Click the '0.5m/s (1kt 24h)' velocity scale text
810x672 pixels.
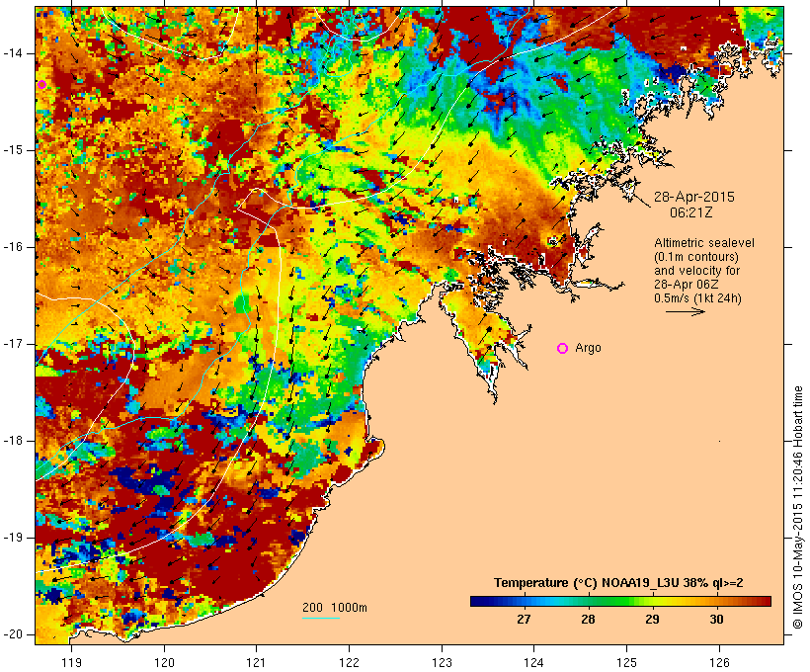tap(698, 298)
